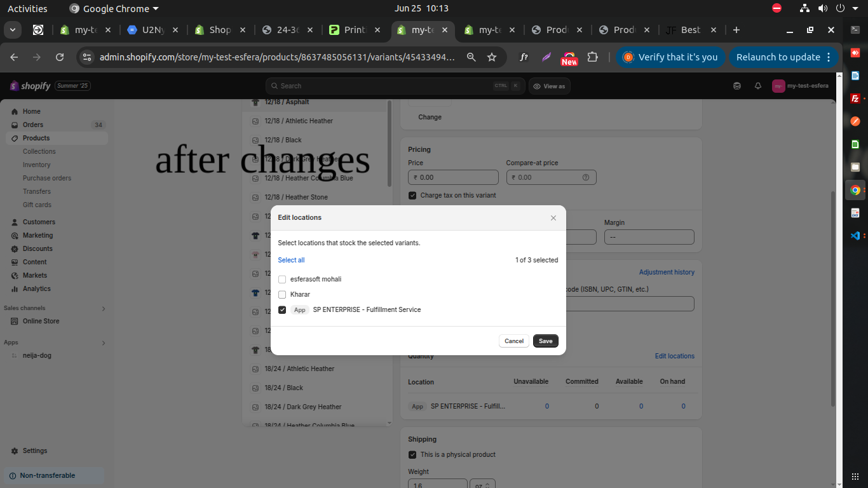Viewport: 868px width, 488px height.
Task: Expand the Sales channels section chevron
Action: pyautogui.click(x=104, y=309)
